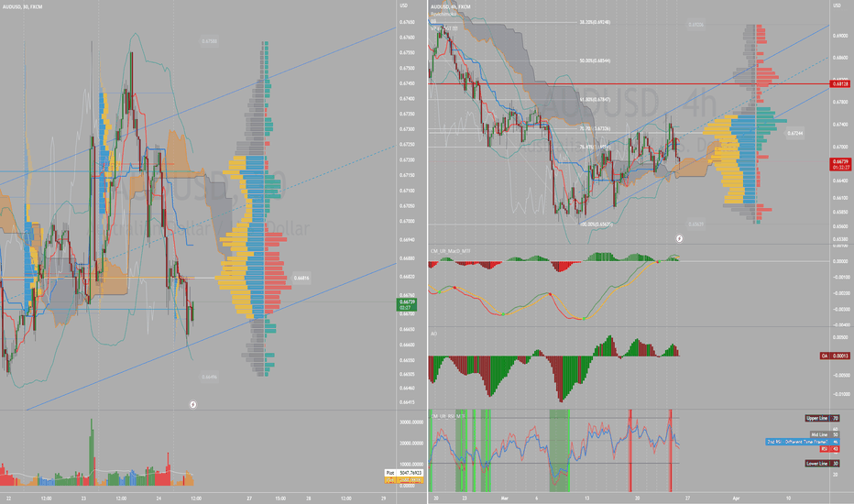Click the blue 2nd RSI Different Time Frame label

click(803, 442)
